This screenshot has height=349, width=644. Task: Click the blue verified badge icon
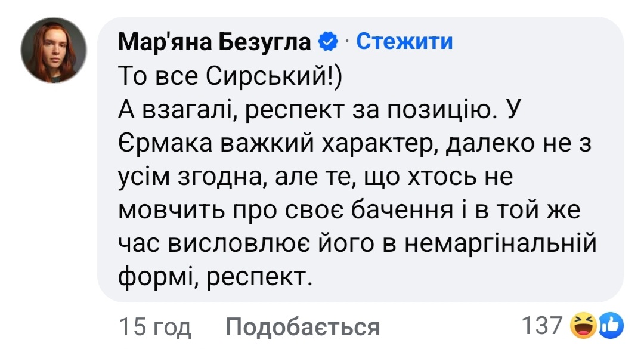tap(329, 42)
